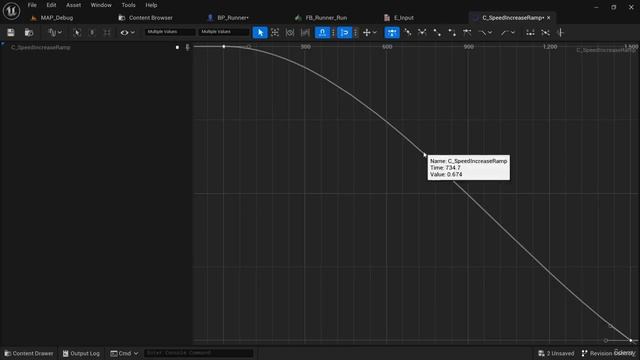The width and height of the screenshot is (640, 360).
Task: Select the Multi Scale tool icon
Action: click(x=305, y=33)
